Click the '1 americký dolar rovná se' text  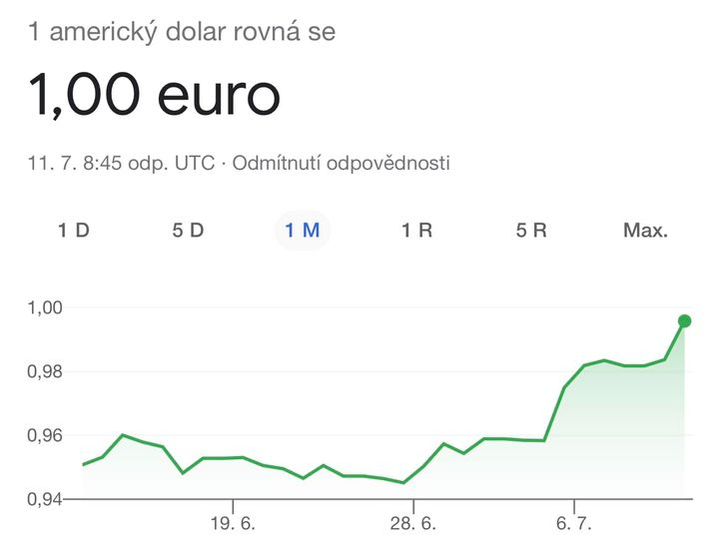183,32
